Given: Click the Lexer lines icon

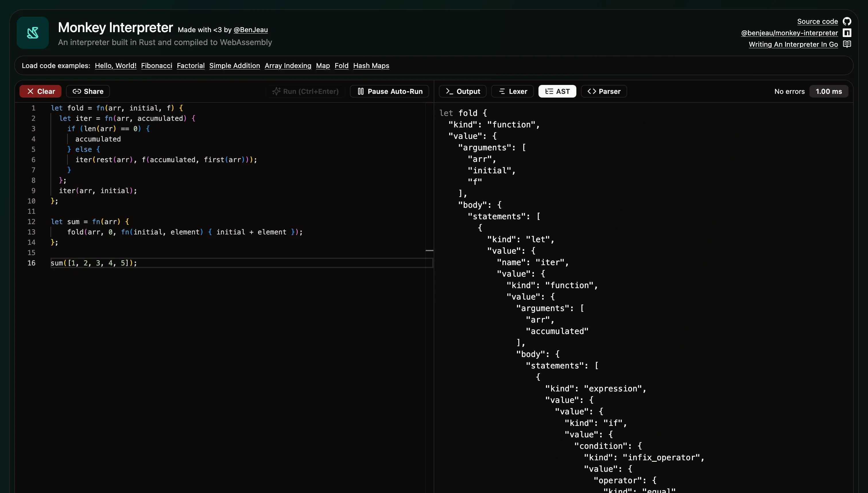Looking at the screenshot, I should (503, 92).
